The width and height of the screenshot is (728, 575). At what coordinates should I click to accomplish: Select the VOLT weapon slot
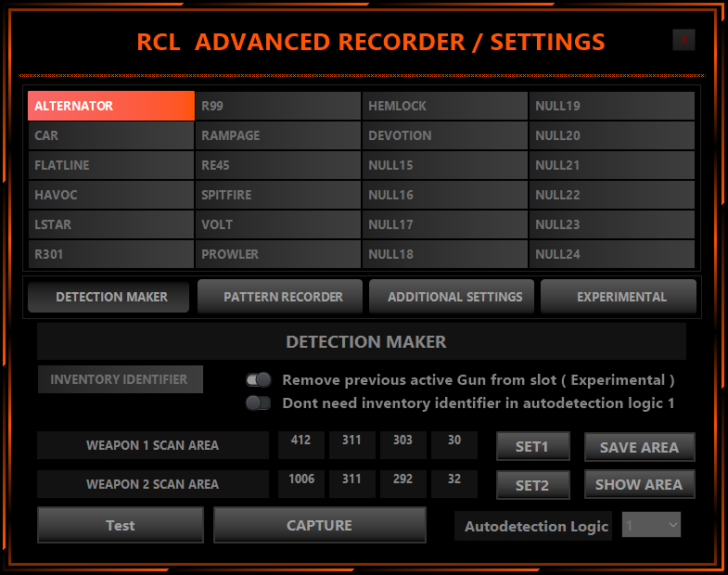tap(278, 224)
